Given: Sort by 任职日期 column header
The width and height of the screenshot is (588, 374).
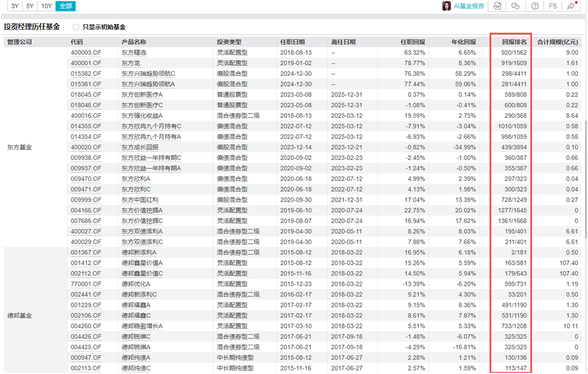Looking at the screenshot, I should point(293,42).
